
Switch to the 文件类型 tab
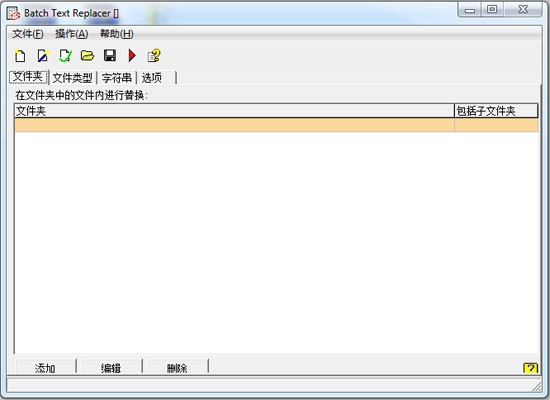click(73, 78)
